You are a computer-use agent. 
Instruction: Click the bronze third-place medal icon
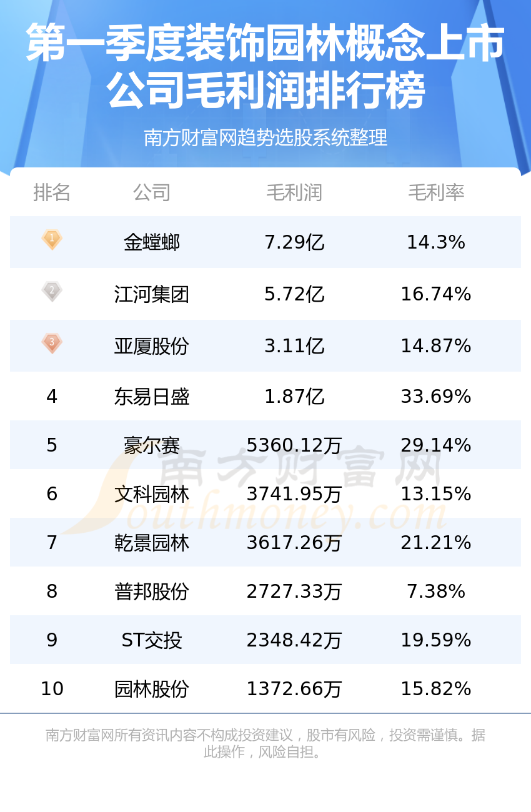pos(52,343)
